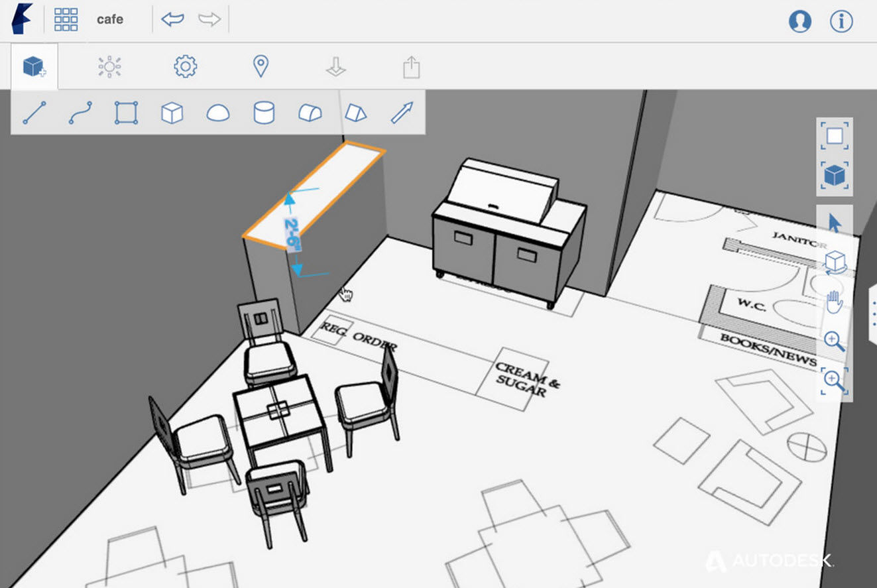The image size is (877, 588).
Task: Click the 2'-6" dimension label
Action: click(x=293, y=233)
